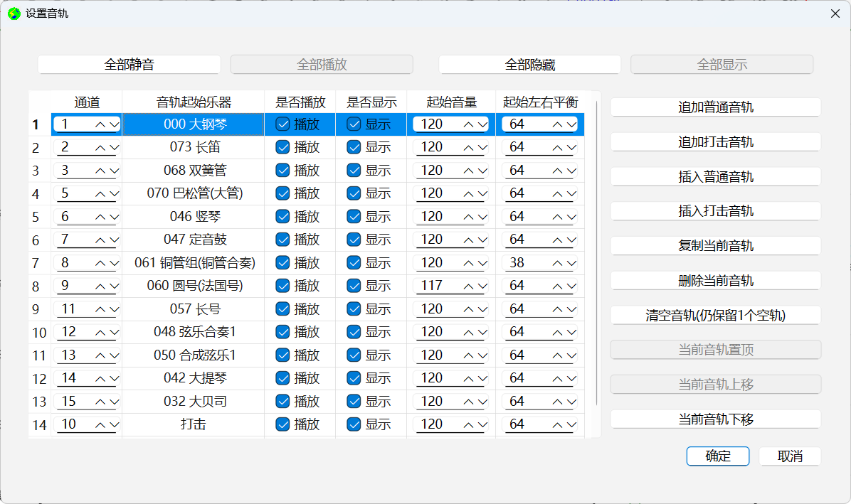The width and height of the screenshot is (851, 504).
Task: Decrease the 117 volume of 060 圆号(法国号)
Action: [x=480, y=286]
